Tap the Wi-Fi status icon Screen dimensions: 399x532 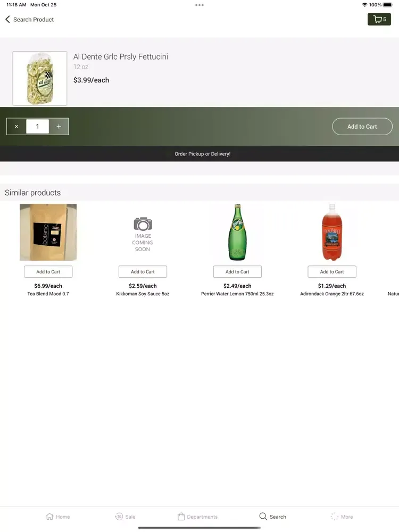[x=365, y=5]
